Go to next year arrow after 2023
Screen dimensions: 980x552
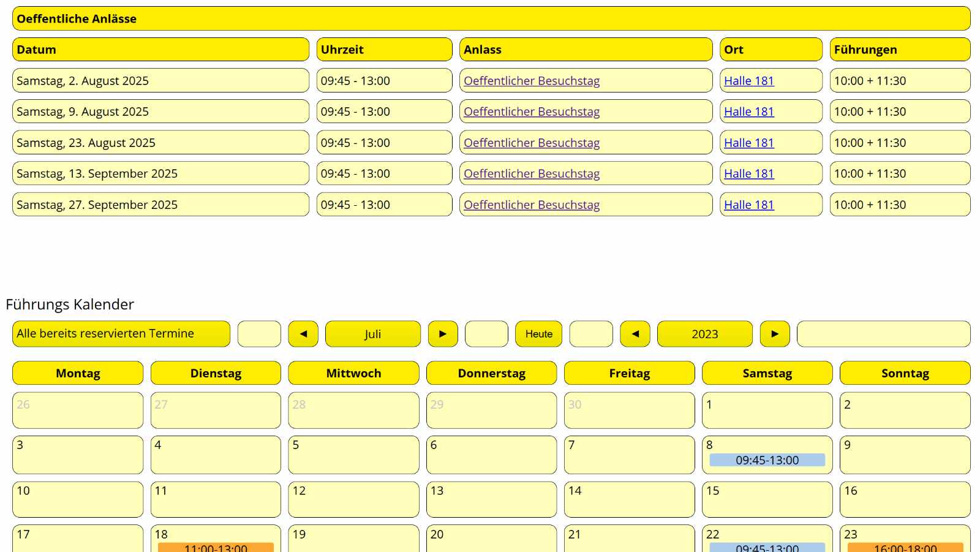point(775,334)
